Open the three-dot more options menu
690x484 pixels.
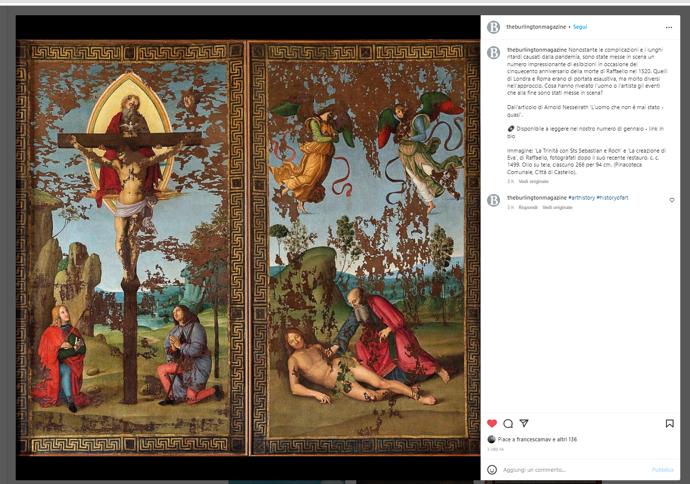tap(669, 27)
